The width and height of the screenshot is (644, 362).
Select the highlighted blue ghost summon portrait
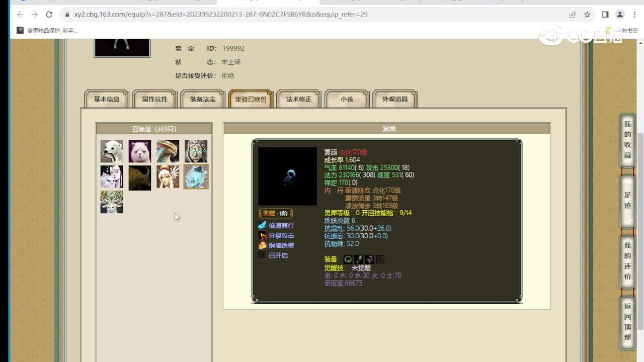click(196, 177)
